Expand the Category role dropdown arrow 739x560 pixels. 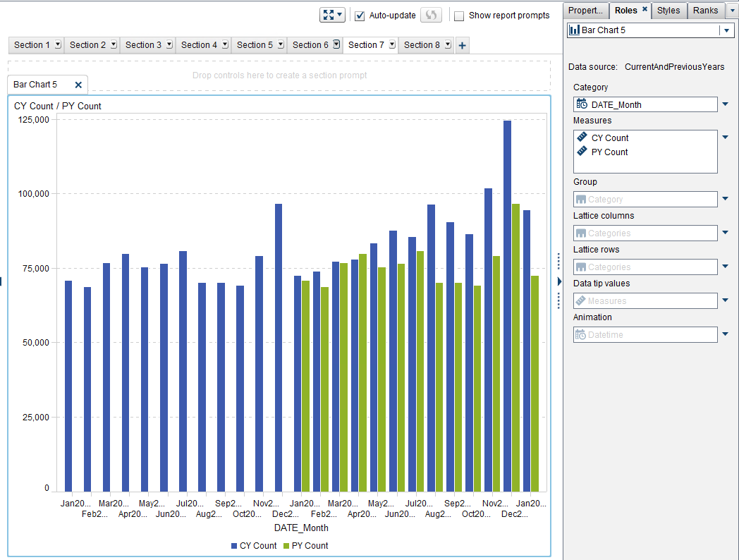click(725, 104)
